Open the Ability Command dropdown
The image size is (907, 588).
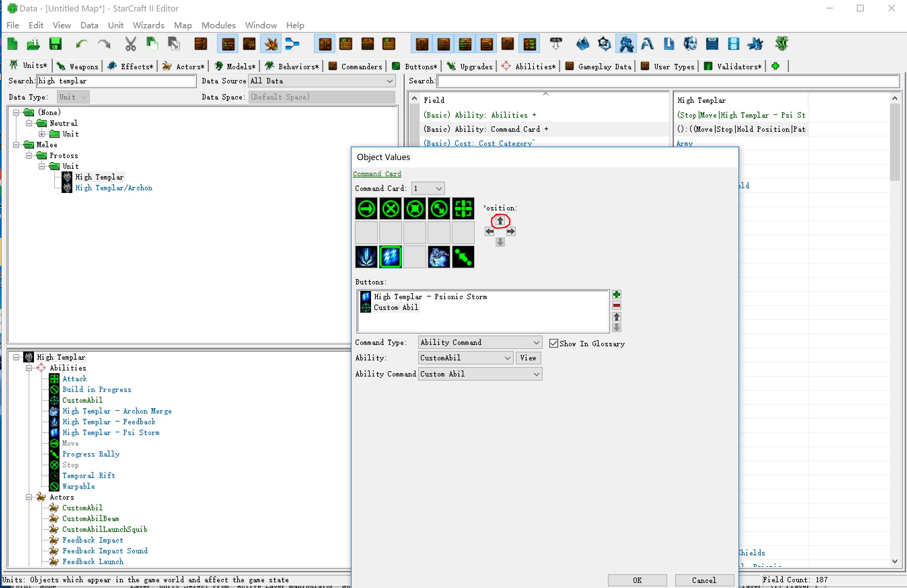(480, 374)
